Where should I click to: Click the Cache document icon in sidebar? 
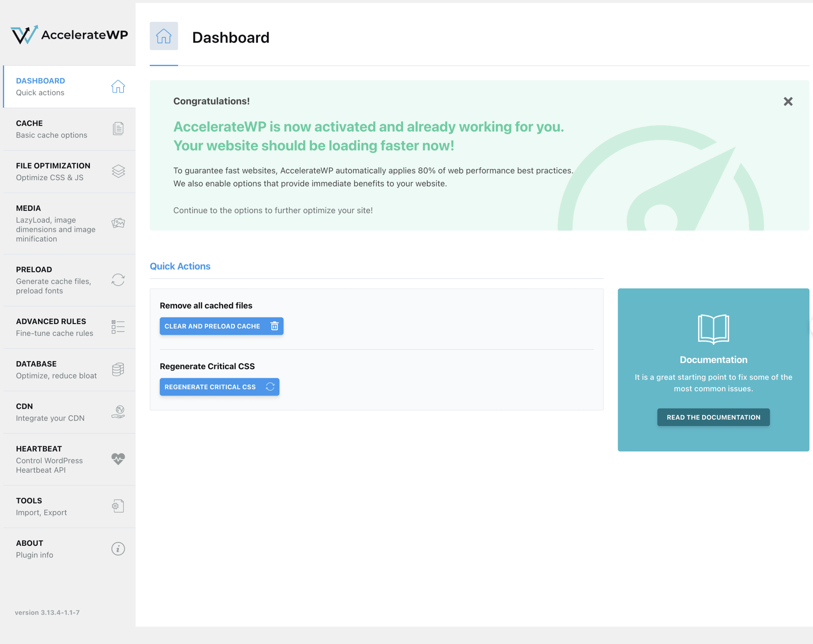point(118,129)
